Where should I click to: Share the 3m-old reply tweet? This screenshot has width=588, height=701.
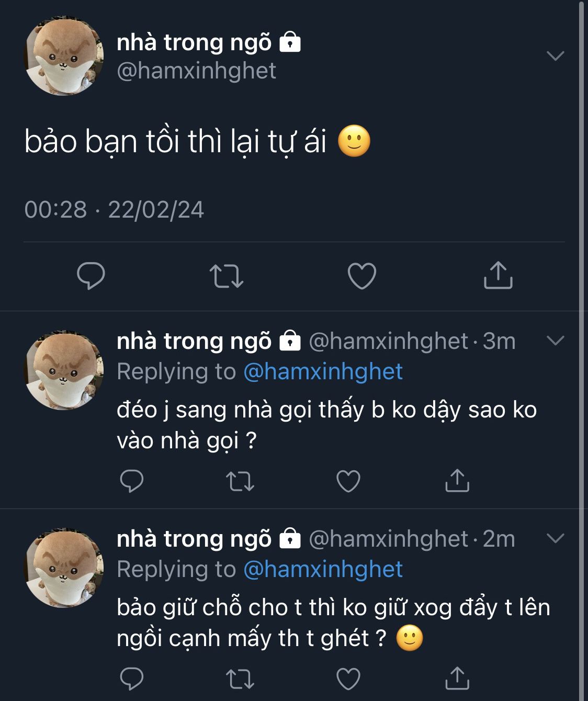pos(457,480)
